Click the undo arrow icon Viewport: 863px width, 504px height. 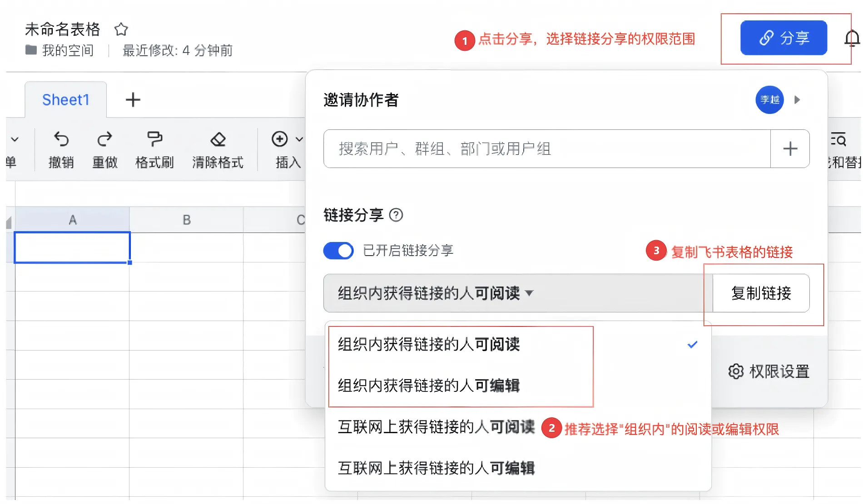(61, 139)
